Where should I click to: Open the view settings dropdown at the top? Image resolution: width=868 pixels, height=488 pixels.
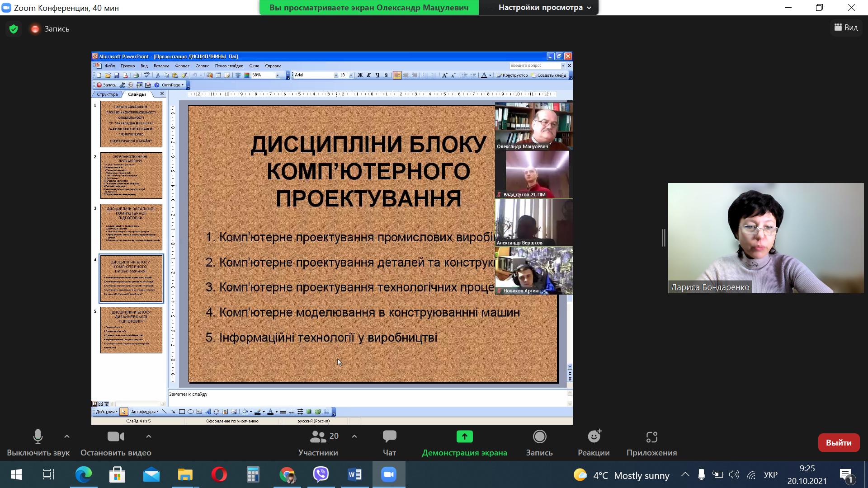tap(544, 7)
